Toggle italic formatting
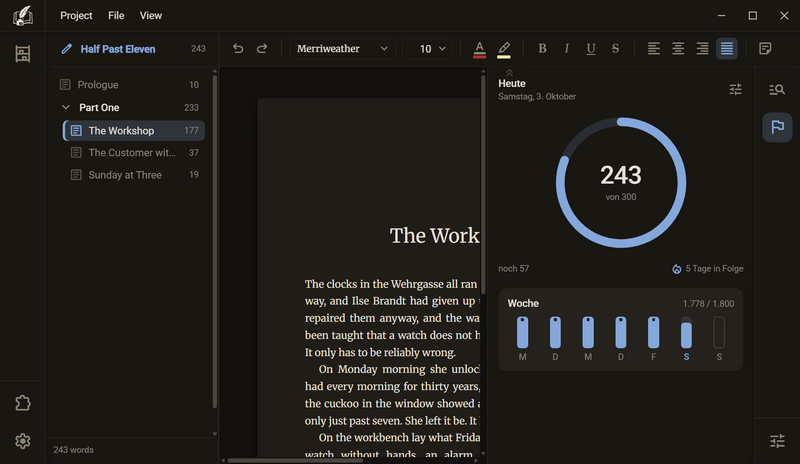The image size is (800, 464). [x=566, y=48]
